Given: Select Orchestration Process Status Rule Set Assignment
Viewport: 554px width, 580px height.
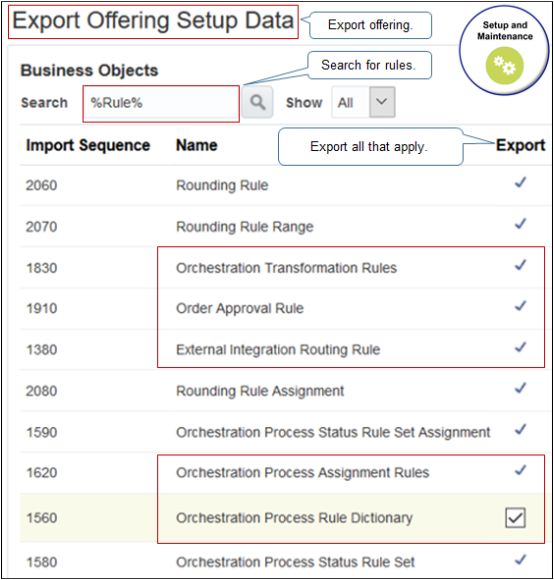Looking at the screenshot, I should pyautogui.click(x=333, y=432).
